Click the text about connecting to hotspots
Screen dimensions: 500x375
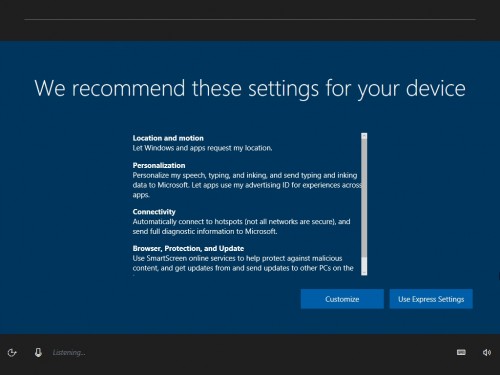point(241,226)
